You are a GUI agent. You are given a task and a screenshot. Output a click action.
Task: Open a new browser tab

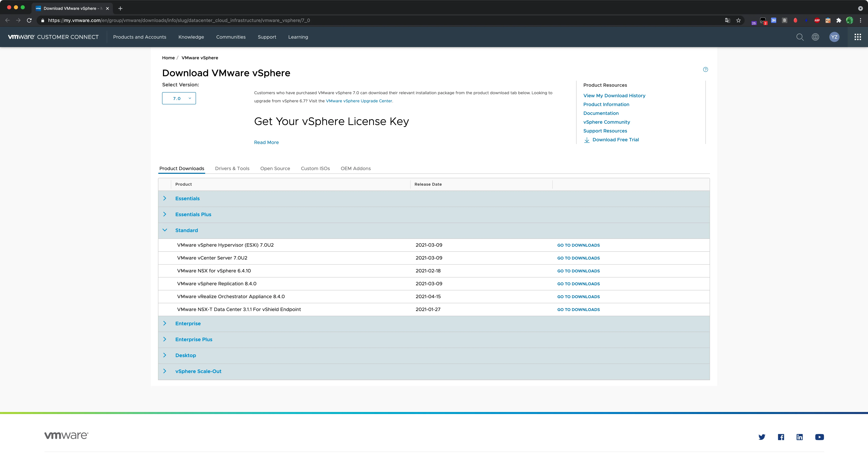[120, 8]
